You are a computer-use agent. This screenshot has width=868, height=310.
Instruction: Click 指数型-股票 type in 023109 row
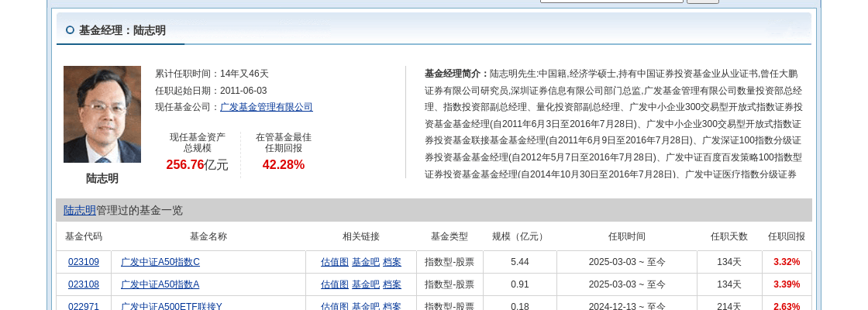coord(449,262)
